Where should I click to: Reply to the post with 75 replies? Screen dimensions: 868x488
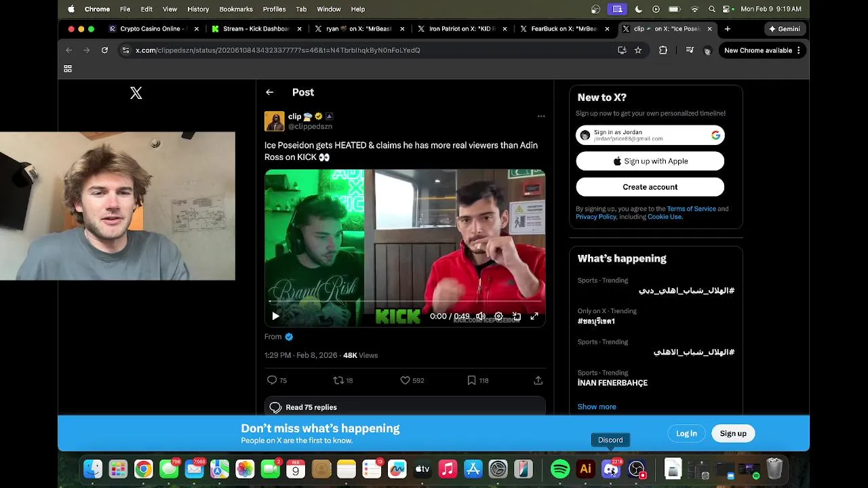tap(277, 380)
